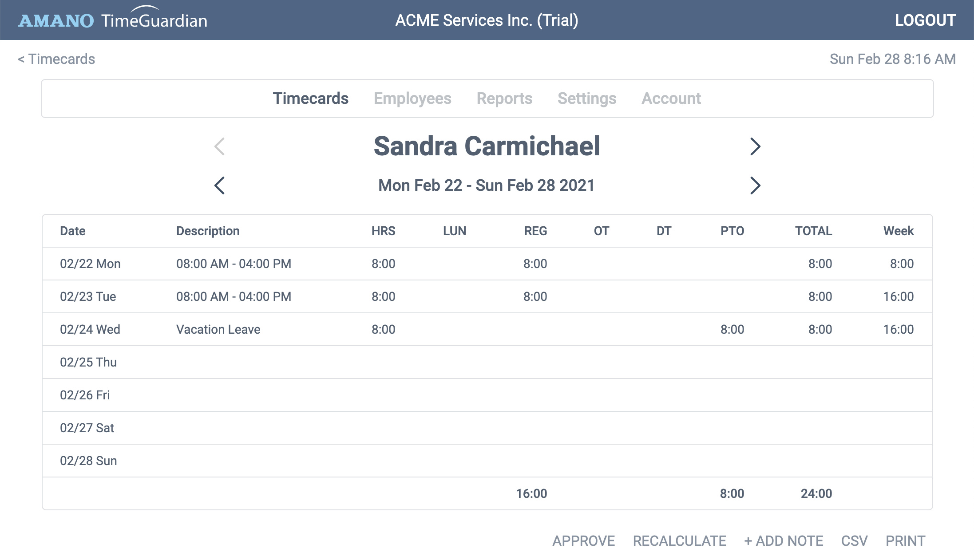Log out with the LOGOUT button
The image size is (974, 560).
925,20
